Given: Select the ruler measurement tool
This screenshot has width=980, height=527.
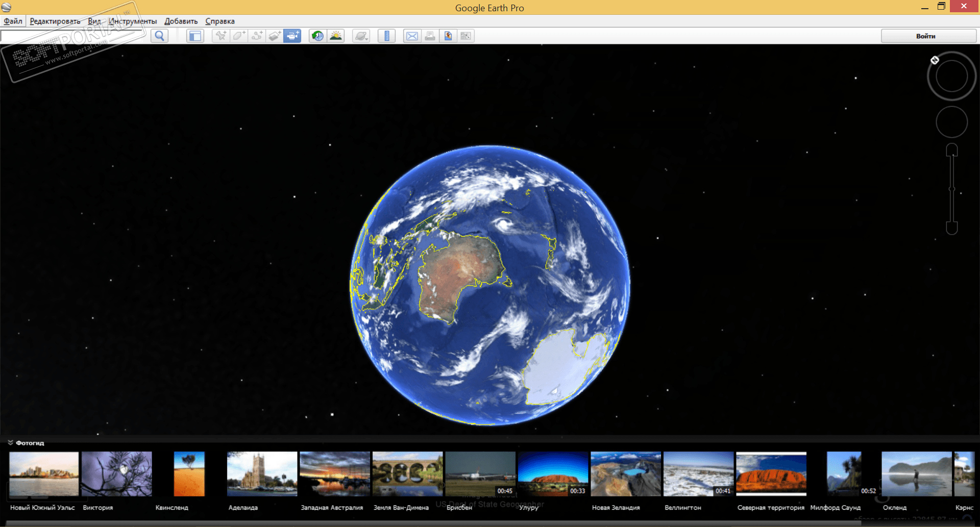Looking at the screenshot, I should [x=386, y=36].
